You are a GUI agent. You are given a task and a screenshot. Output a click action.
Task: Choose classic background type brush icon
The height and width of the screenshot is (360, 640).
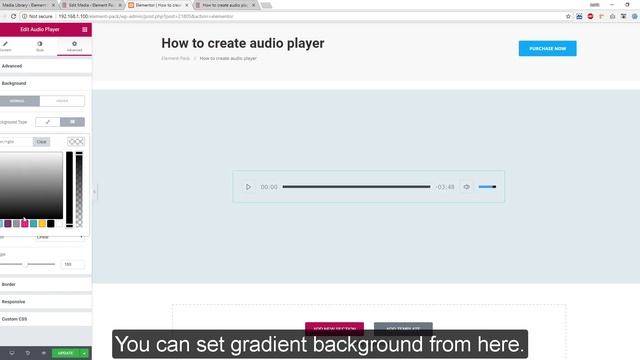point(48,122)
